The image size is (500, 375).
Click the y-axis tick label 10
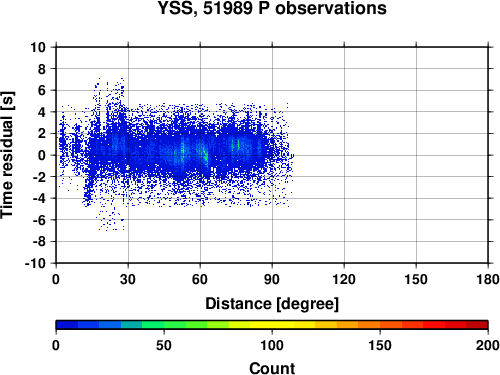click(x=38, y=47)
